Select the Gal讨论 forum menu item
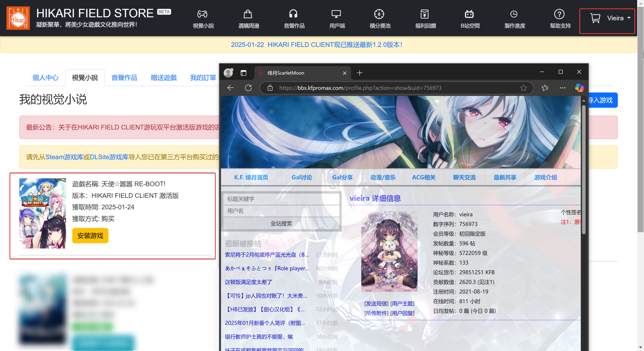This screenshot has width=644, height=351. (302, 177)
